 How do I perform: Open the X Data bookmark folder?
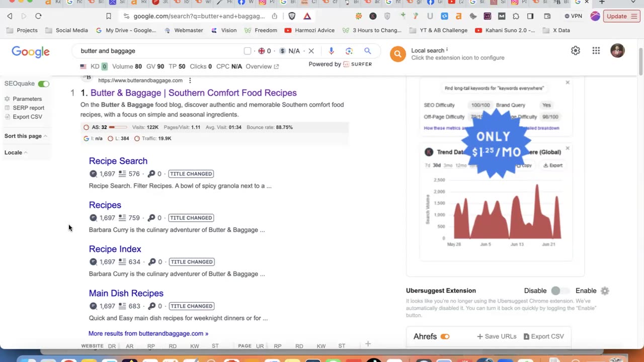(x=556, y=30)
